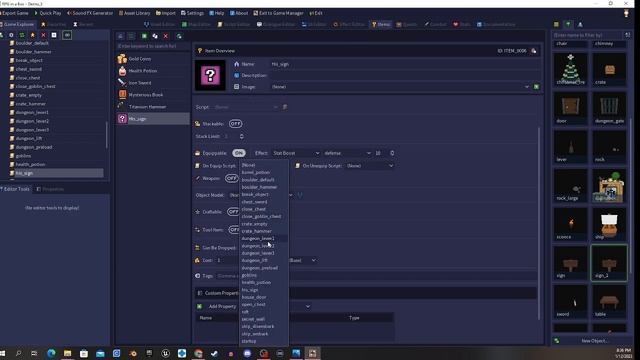Select the Gold Coins item
640x360 pixels.
pos(153,59)
